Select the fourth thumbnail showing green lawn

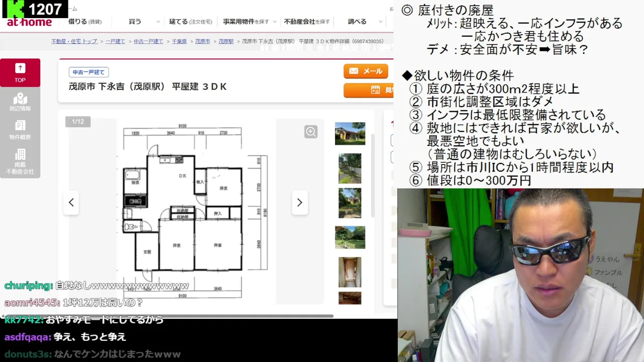point(350,237)
